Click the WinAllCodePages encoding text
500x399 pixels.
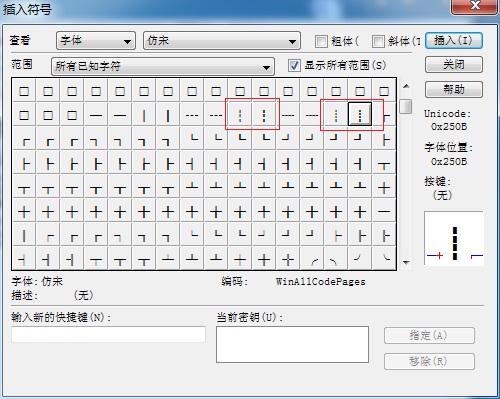click(320, 282)
